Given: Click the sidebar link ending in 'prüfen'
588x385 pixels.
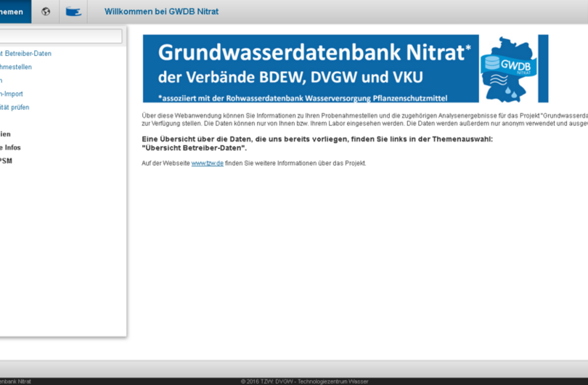Looking at the screenshot, I should [x=15, y=108].
